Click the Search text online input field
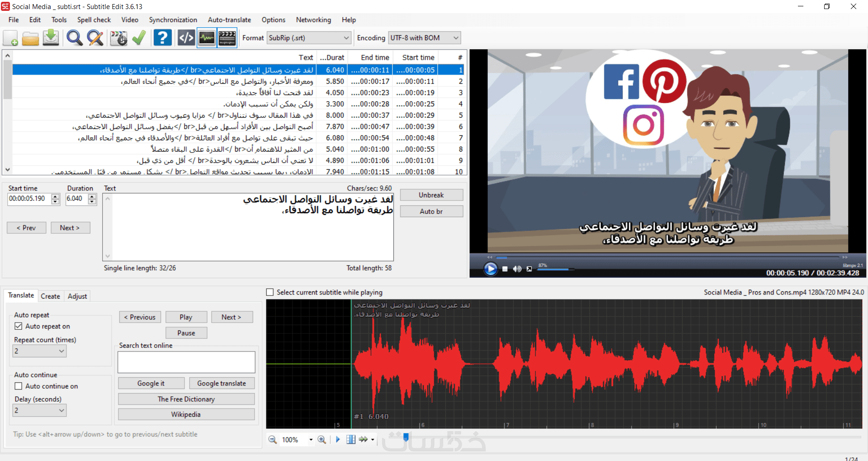868x461 pixels. point(186,362)
